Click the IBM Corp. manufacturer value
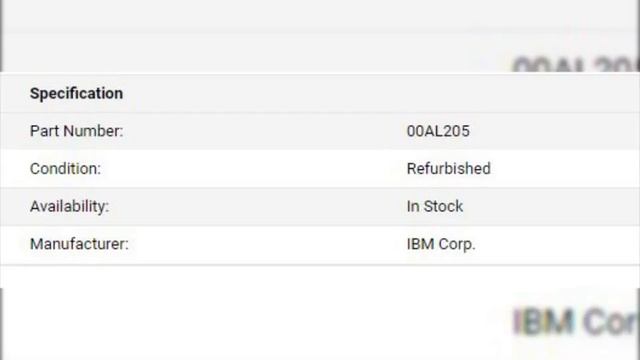Image resolution: width=640 pixels, height=360 pixels. point(441,244)
